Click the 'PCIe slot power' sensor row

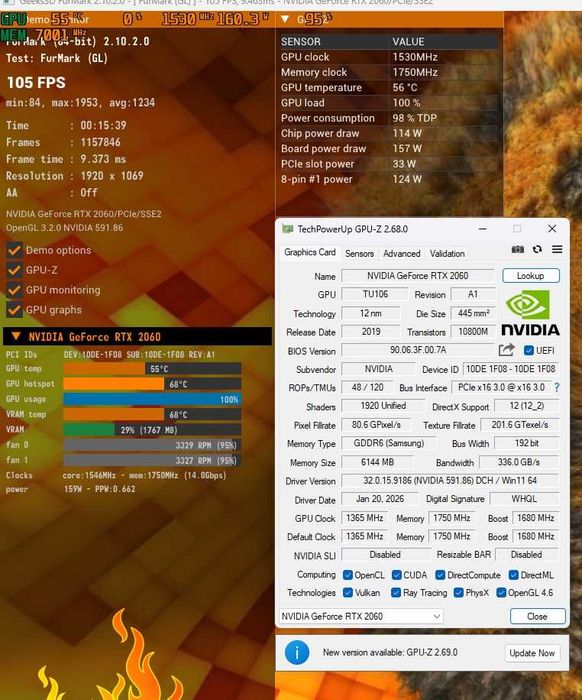[388, 164]
